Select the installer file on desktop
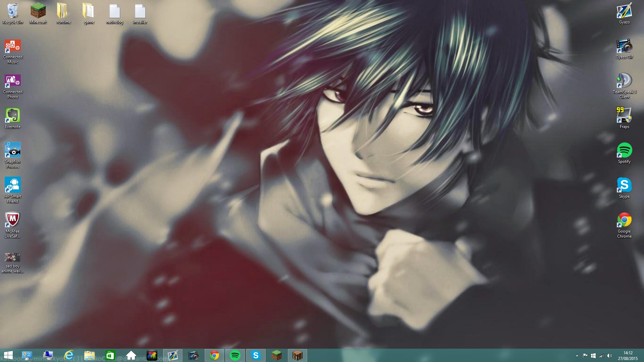The image size is (644, 362). pyautogui.click(x=140, y=13)
